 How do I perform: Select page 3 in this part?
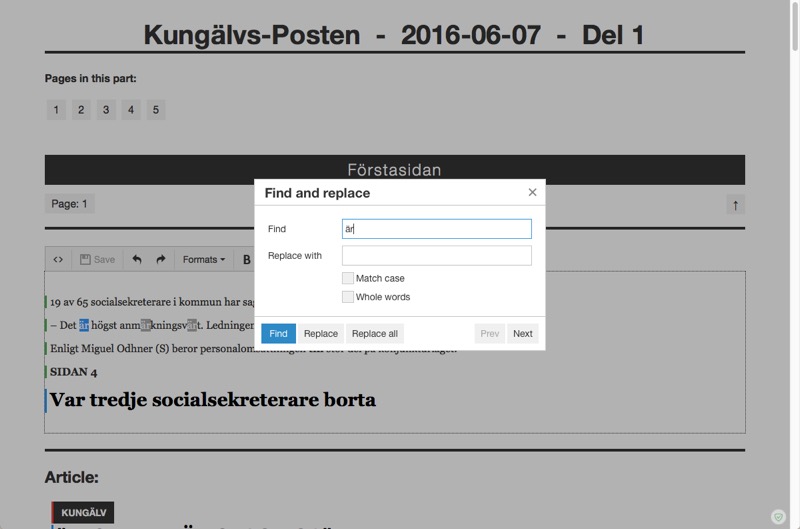[x=106, y=110]
